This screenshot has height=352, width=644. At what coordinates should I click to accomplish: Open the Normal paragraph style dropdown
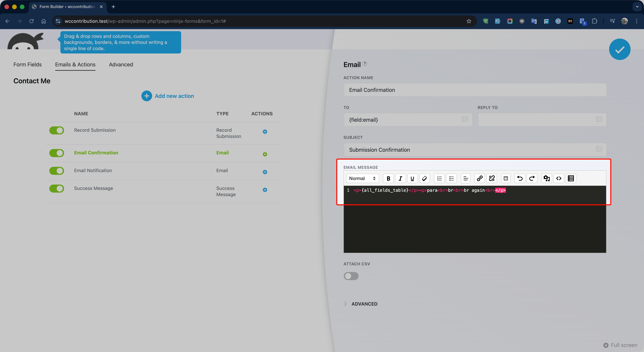coord(362,178)
